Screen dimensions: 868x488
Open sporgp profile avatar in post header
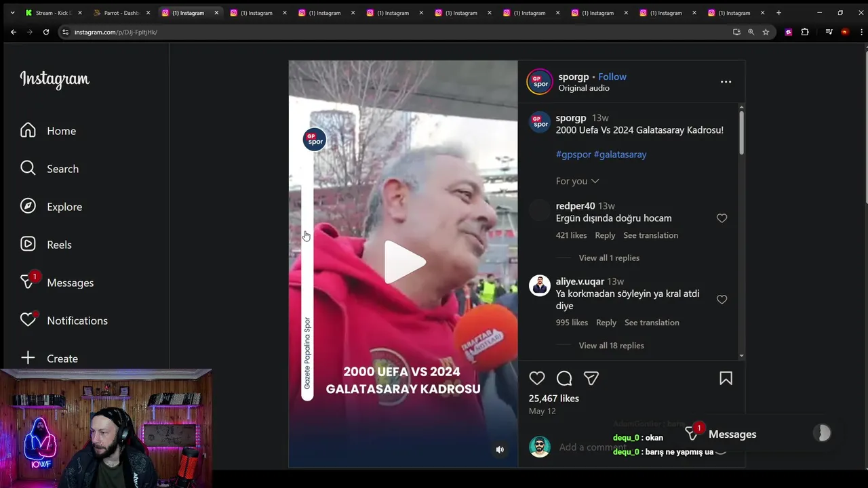click(540, 82)
